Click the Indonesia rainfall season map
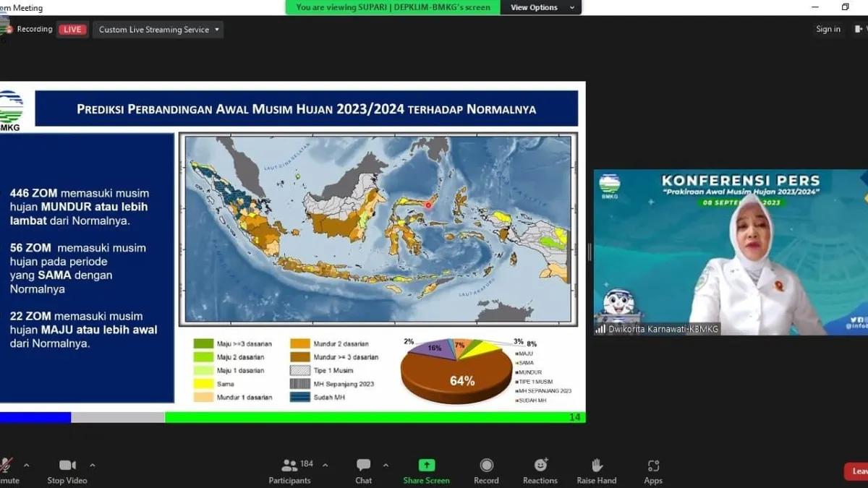 point(378,228)
